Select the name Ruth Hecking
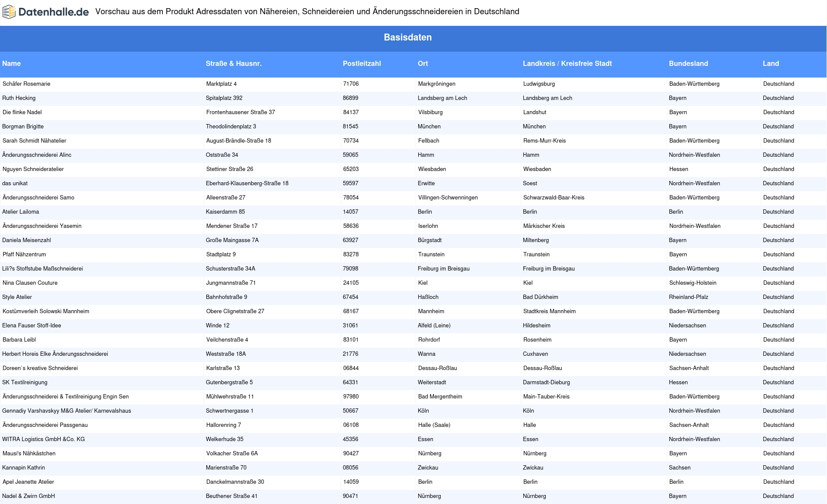 pyautogui.click(x=19, y=98)
